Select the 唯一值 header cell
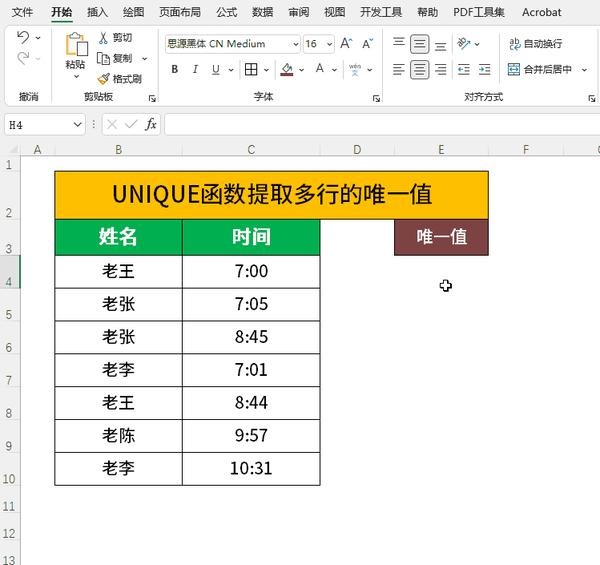 [x=441, y=237]
